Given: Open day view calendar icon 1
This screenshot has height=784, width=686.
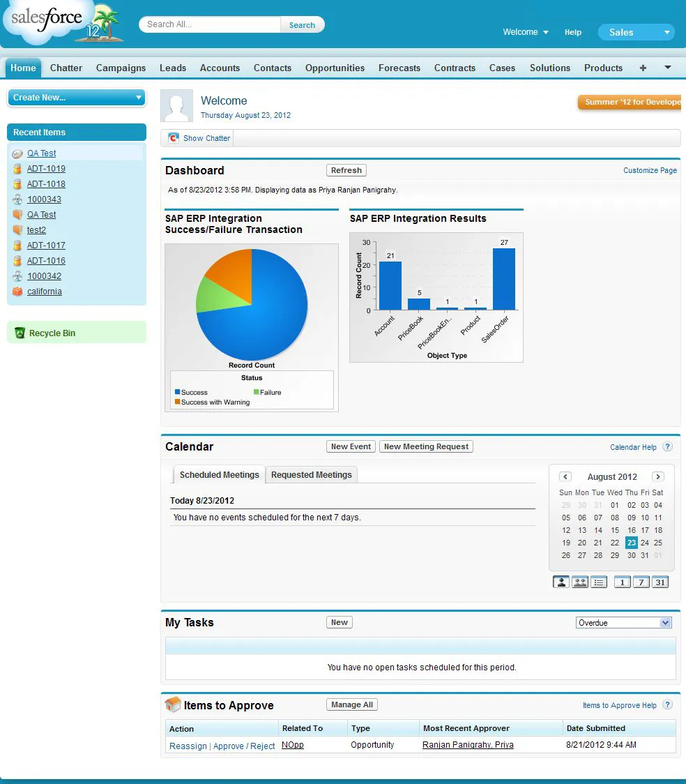Looking at the screenshot, I should (622, 582).
